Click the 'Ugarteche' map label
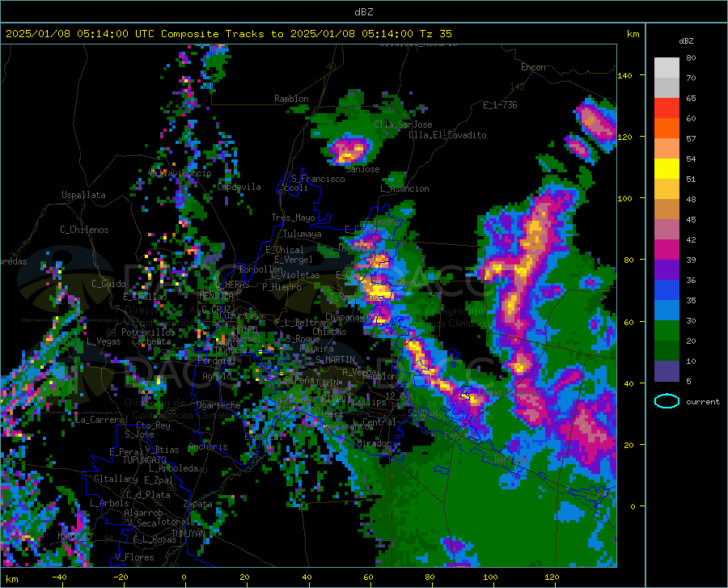The height and width of the screenshot is (588, 728). [x=218, y=405]
